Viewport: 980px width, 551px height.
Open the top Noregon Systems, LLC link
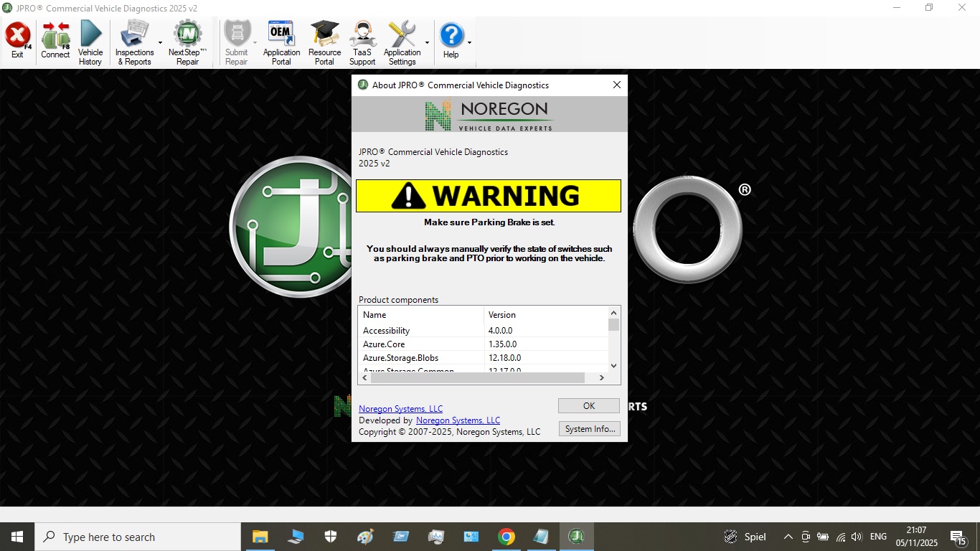[x=400, y=409]
